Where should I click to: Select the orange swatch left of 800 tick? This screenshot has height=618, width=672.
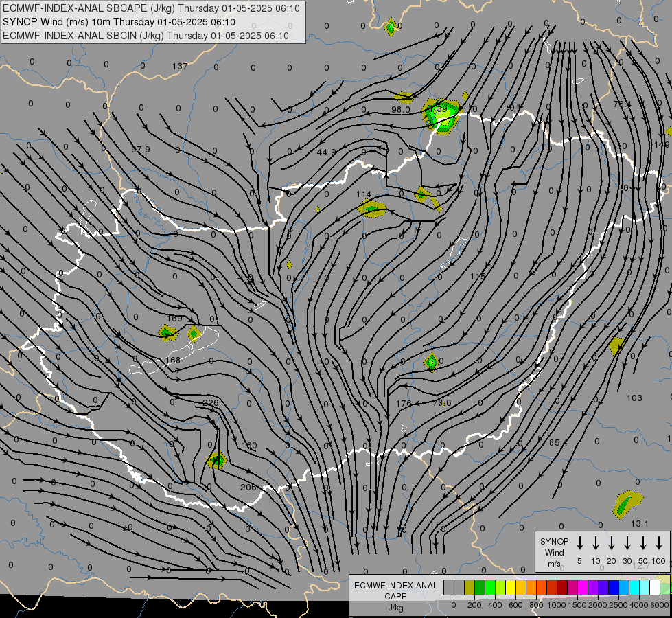click(531, 588)
